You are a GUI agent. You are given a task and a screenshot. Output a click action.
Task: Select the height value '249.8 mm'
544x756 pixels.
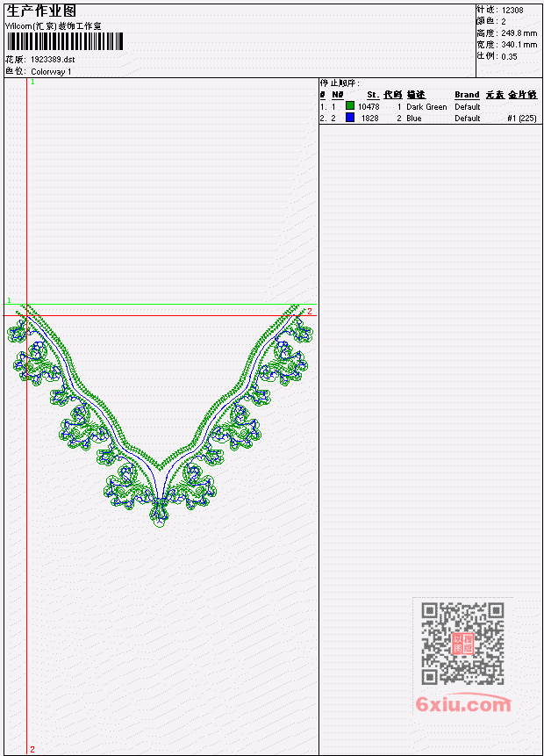[519, 33]
